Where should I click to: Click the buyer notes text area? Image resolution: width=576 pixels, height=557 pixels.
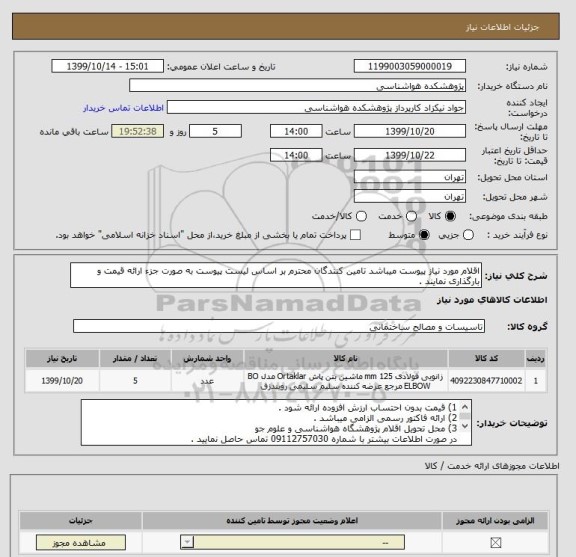[x=276, y=423]
